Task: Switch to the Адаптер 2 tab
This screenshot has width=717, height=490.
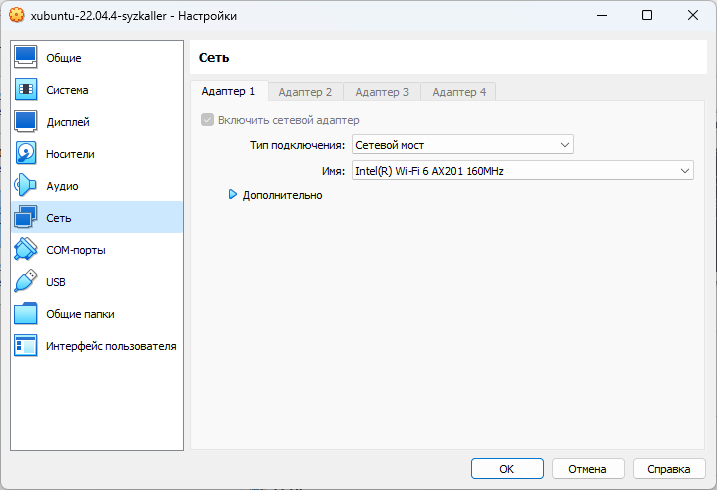Action: (x=305, y=92)
